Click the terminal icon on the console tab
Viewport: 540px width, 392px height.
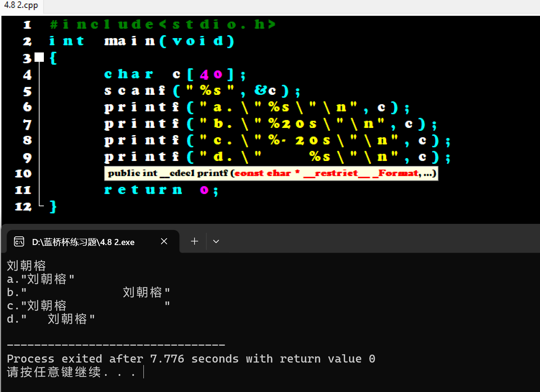[19, 242]
